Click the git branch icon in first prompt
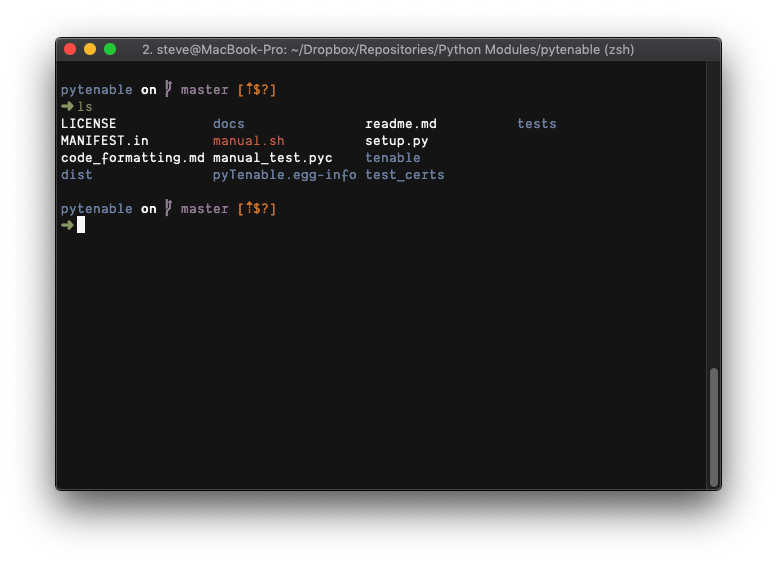 click(168, 89)
